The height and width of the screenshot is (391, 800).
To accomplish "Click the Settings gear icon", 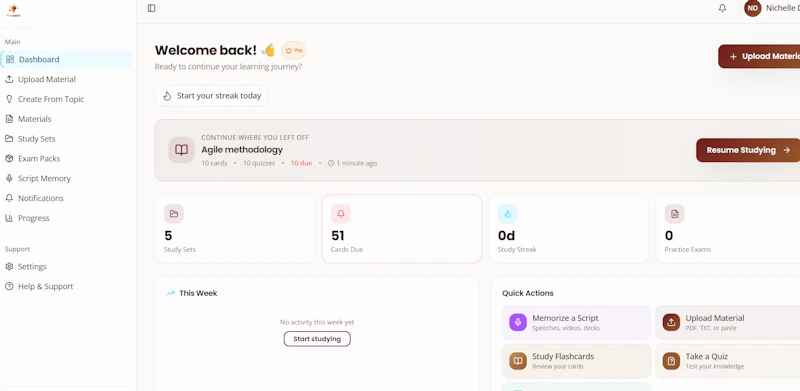I will (x=9, y=266).
